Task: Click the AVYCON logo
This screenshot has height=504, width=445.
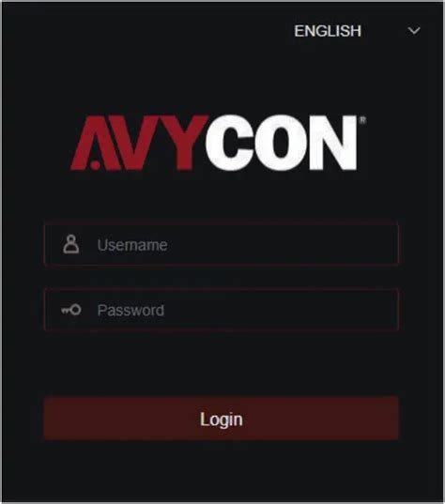Action: coord(218,143)
